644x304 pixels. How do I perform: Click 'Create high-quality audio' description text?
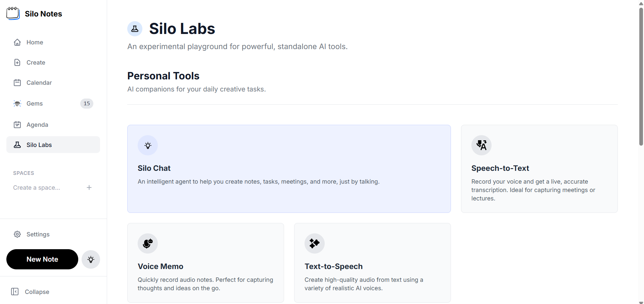(x=364, y=284)
